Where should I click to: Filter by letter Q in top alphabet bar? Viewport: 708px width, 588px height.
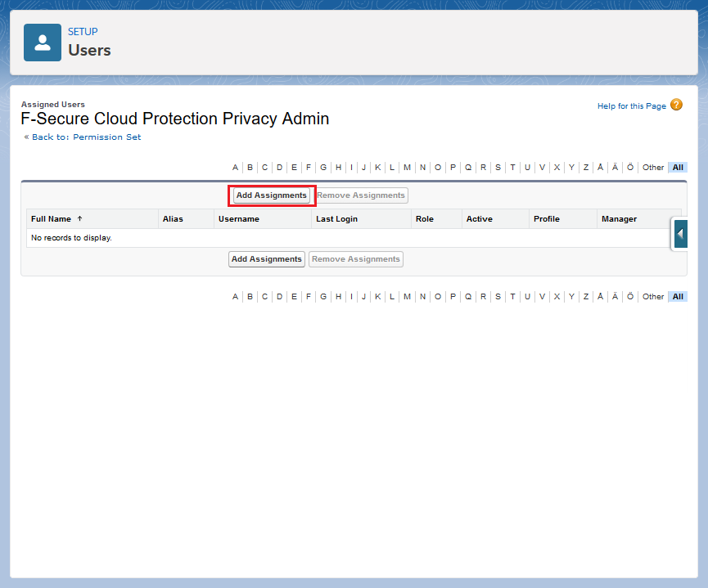point(468,168)
